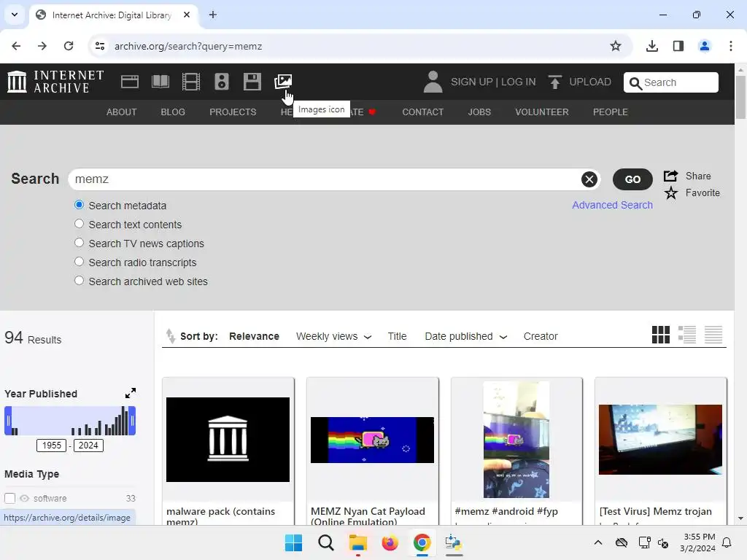Click the 1955 start year field

click(52, 446)
